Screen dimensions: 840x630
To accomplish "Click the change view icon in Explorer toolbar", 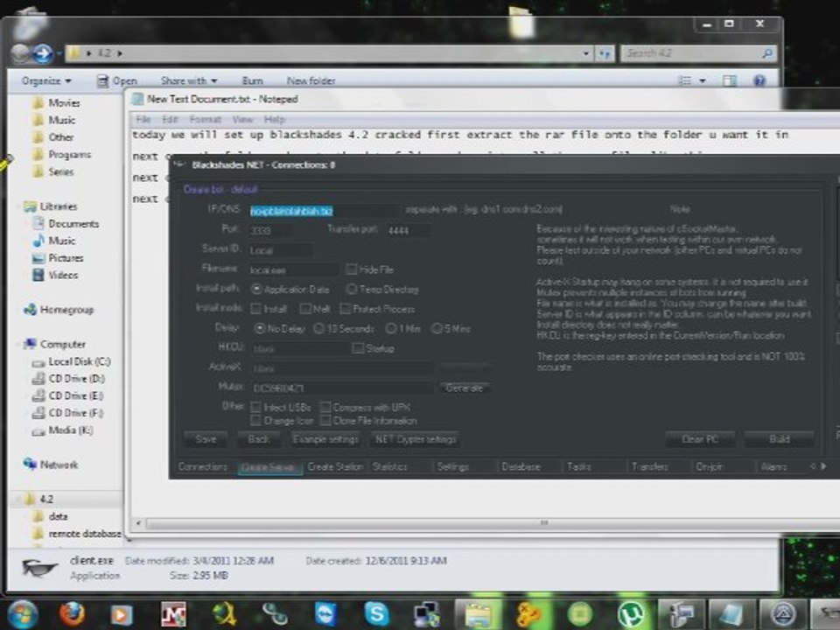I will pyautogui.click(x=684, y=80).
